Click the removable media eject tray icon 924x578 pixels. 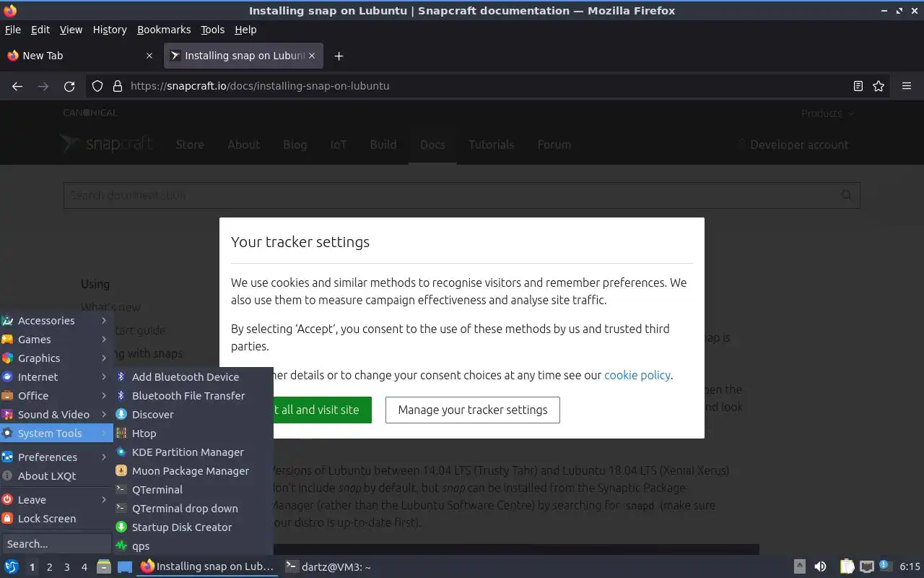800,566
